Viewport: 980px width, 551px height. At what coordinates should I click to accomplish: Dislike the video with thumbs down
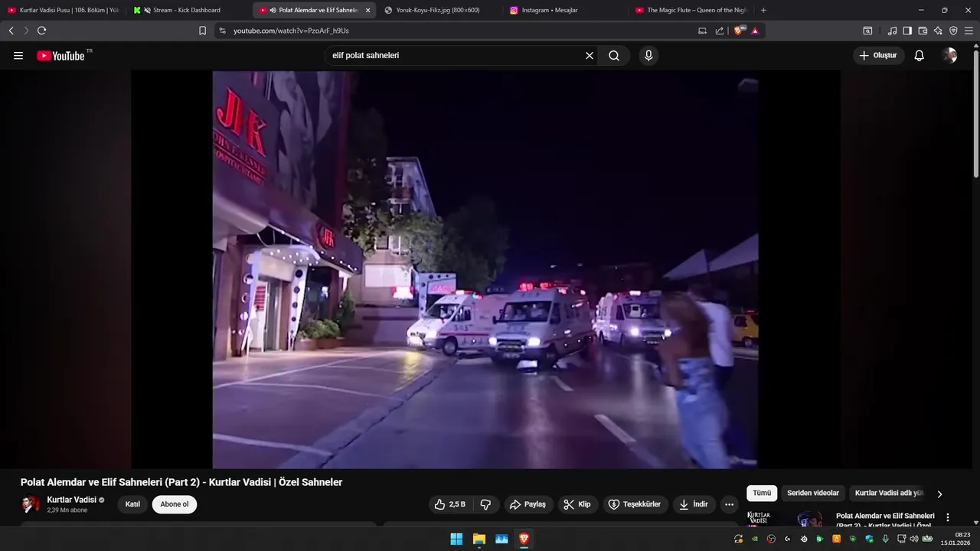pyautogui.click(x=485, y=504)
